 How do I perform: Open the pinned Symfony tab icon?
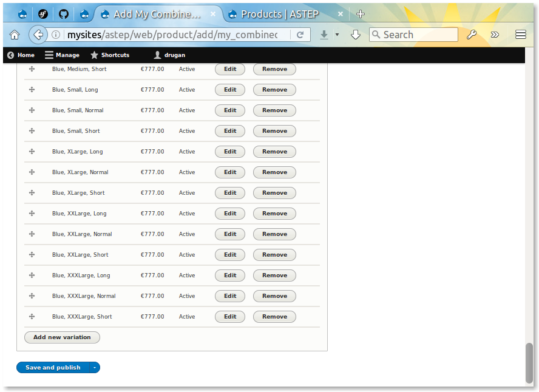[x=43, y=14]
